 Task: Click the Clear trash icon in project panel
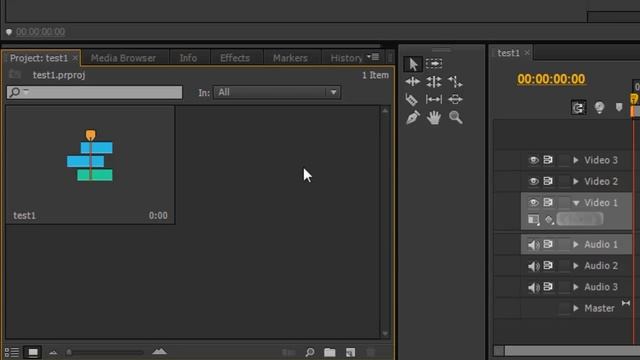[x=371, y=352]
